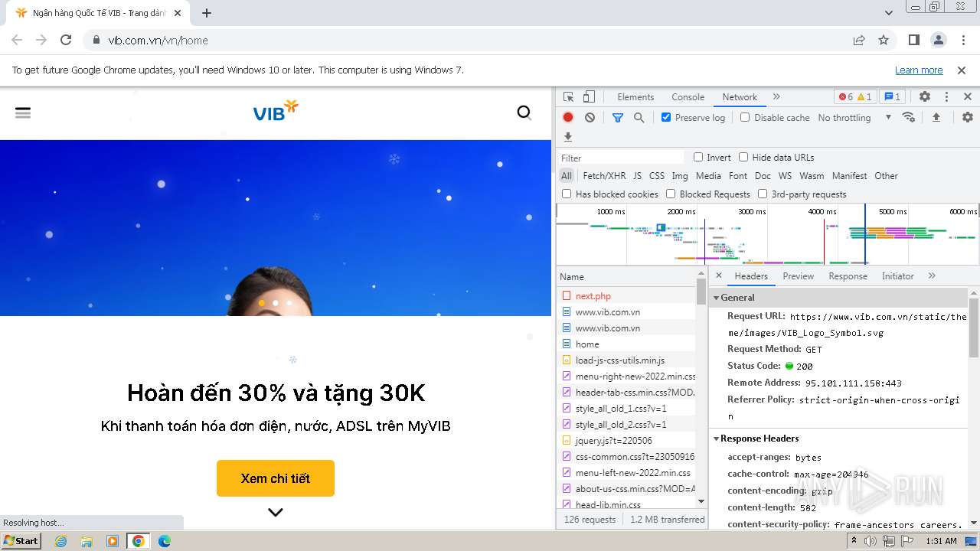The height and width of the screenshot is (551, 980).
Task: Open the Preview tab
Action: click(798, 276)
